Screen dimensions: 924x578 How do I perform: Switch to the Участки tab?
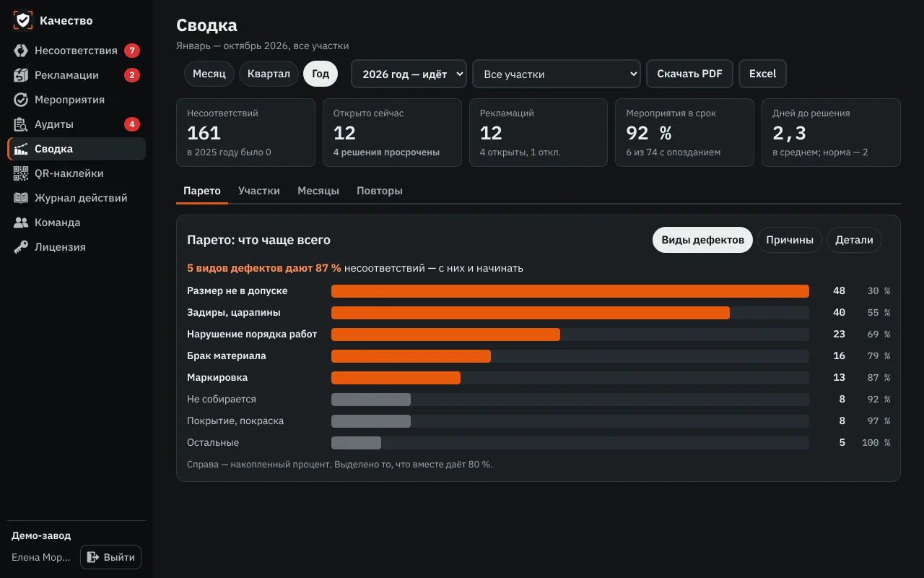259,191
